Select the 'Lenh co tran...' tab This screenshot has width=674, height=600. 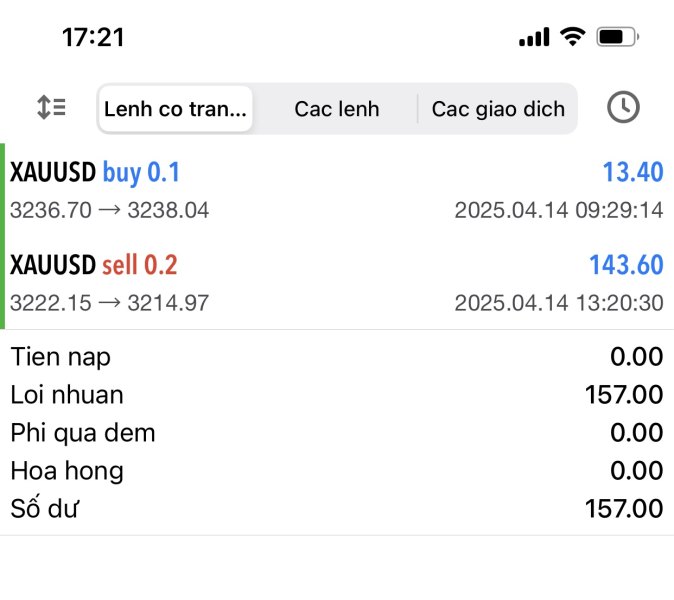coord(175,109)
